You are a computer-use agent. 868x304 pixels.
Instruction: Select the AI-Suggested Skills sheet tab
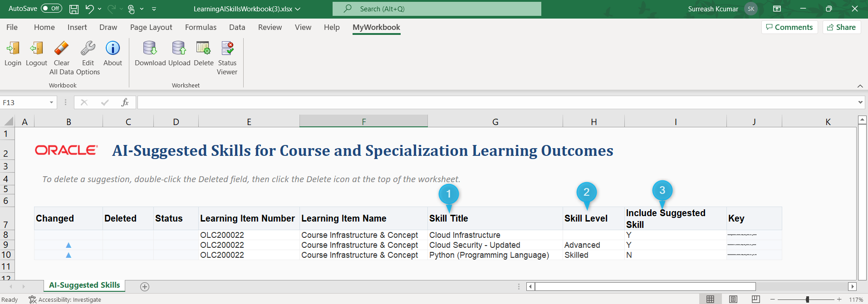(x=84, y=285)
